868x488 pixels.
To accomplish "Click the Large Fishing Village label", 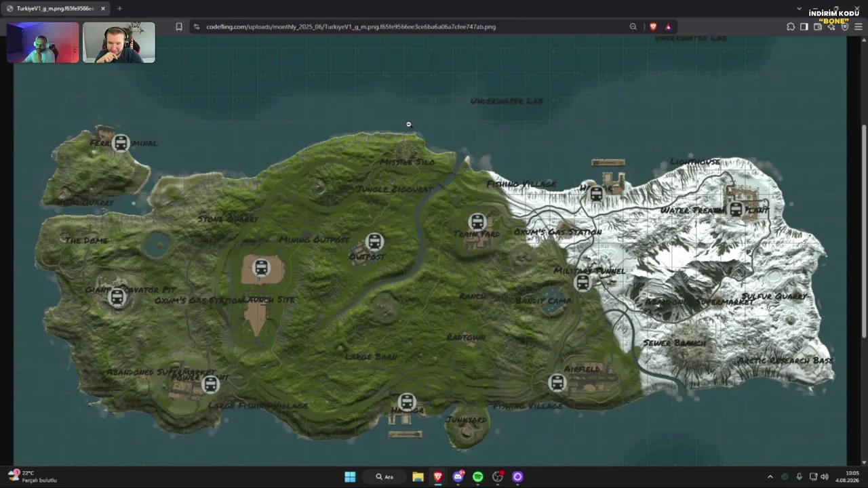I will click(258, 405).
